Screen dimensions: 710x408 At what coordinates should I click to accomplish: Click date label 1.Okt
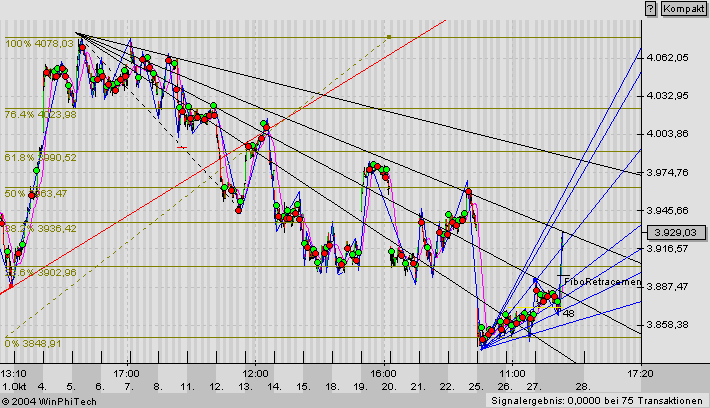(14, 387)
